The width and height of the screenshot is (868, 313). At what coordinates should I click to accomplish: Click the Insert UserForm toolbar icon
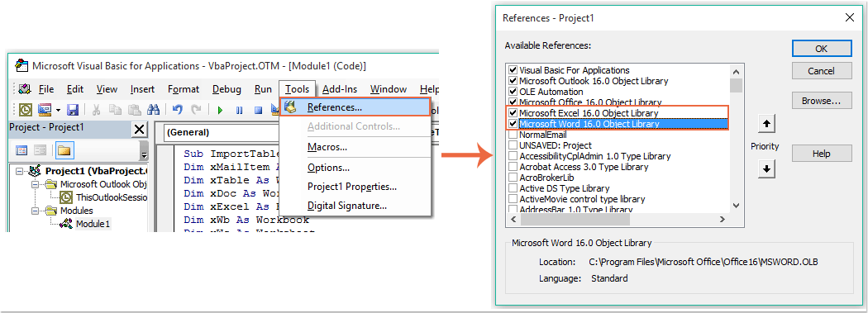45,110
